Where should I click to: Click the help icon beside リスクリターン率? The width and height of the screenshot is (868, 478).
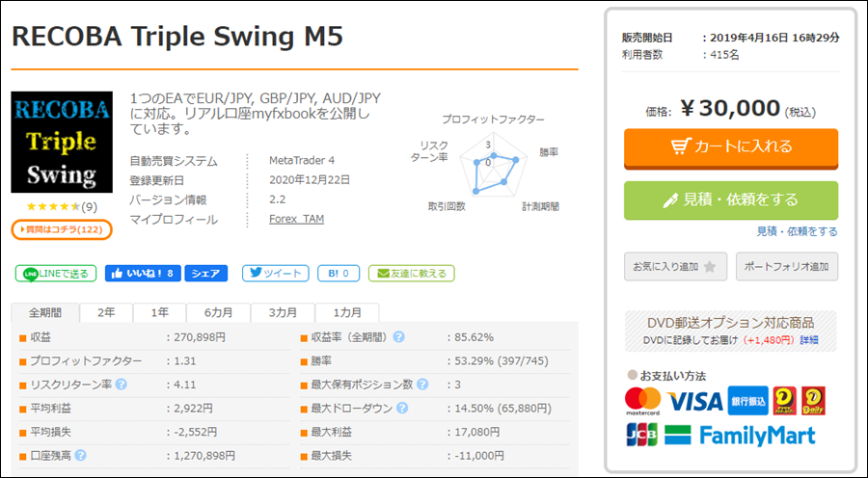click(x=122, y=384)
